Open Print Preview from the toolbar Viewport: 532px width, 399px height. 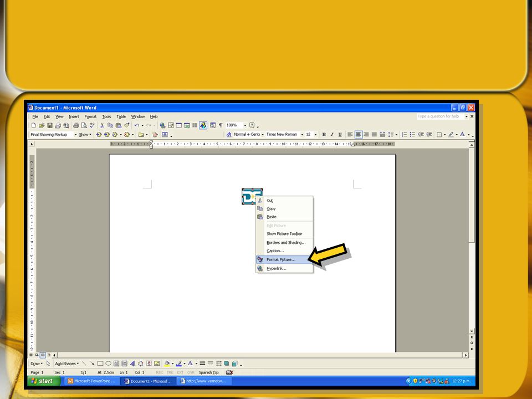(x=84, y=126)
